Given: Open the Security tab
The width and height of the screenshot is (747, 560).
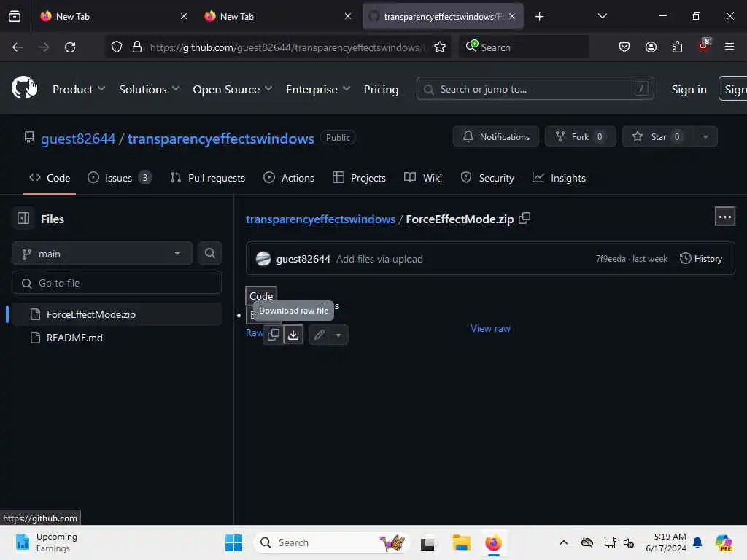Looking at the screenshot, I should [487, 178].
